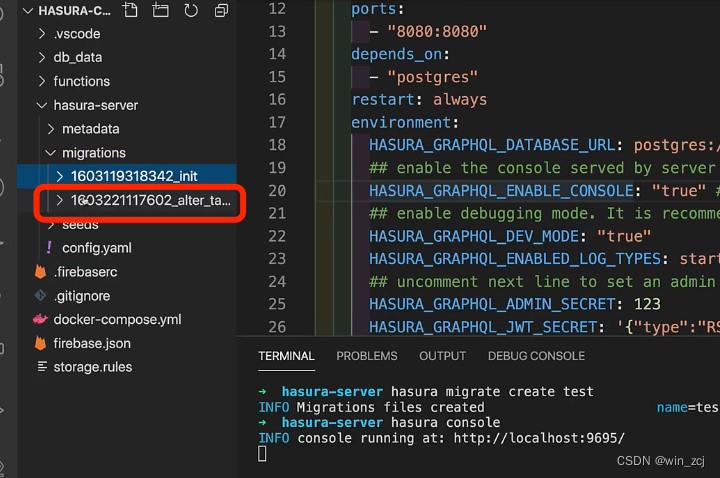Screen dimensions: 720x478
Task: Click the New File icon in explorer header
Action: pos(130,10)
